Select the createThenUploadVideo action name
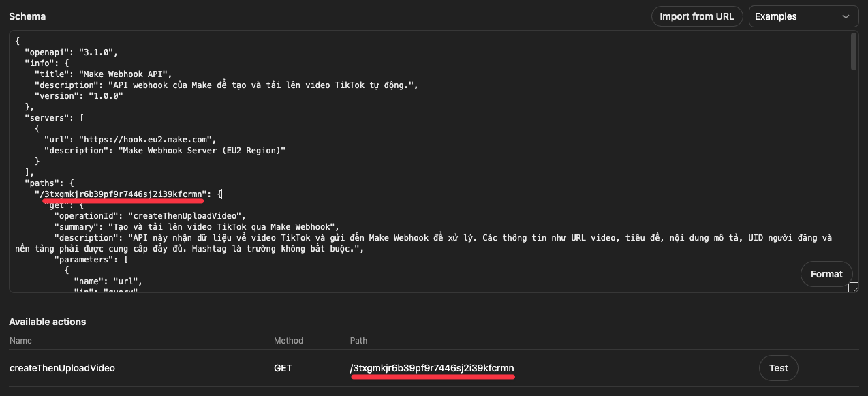This screenshot has width=868, height=396. (x=62, y=368)
